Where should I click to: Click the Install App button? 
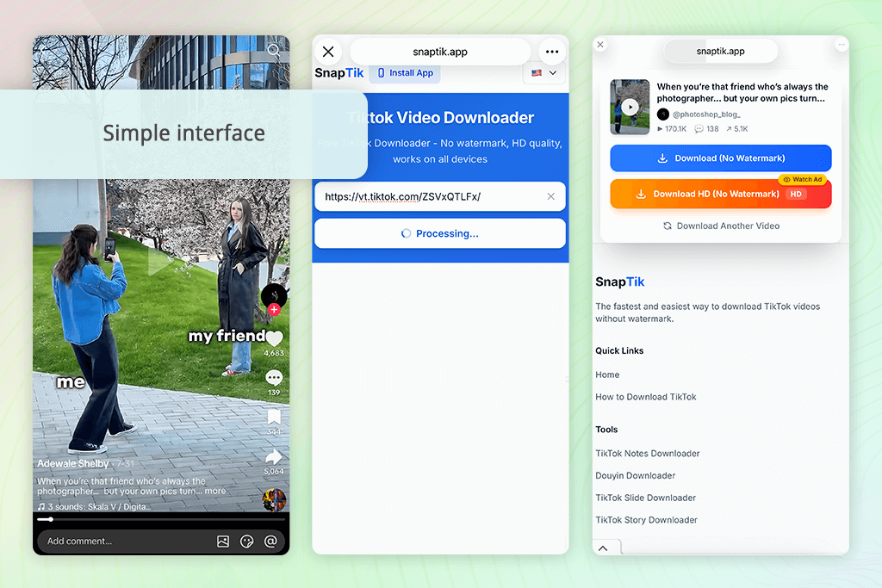(x=405, y=73)
